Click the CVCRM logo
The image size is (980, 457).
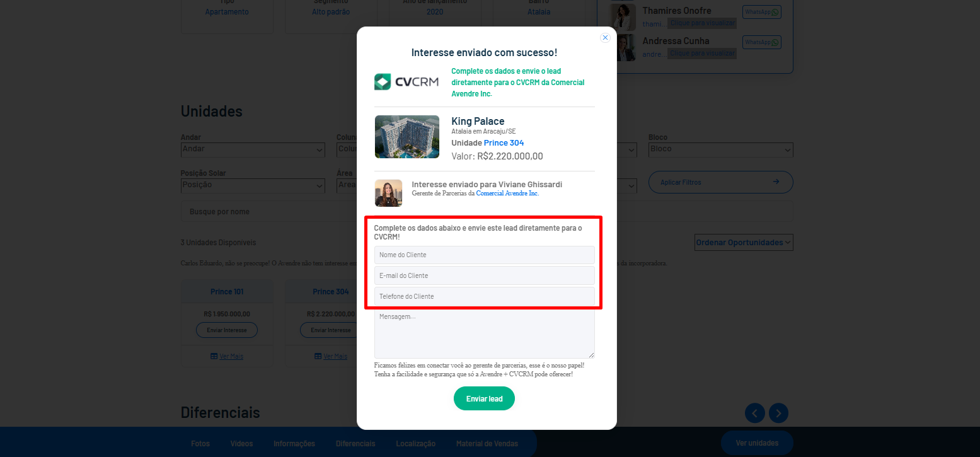click(x=406, y=82)
